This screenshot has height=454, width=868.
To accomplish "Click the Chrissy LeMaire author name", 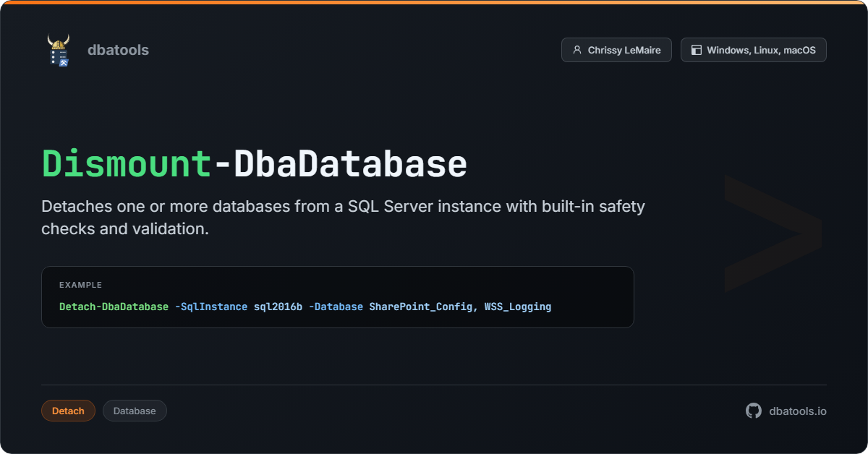I will [x=624, y=50].
